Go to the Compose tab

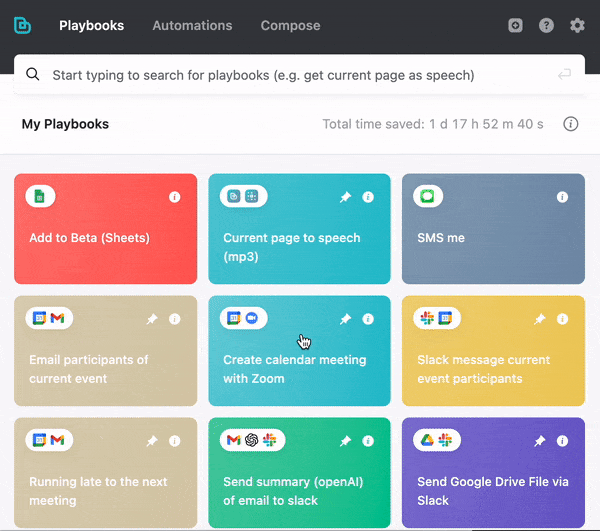[290, 26]
